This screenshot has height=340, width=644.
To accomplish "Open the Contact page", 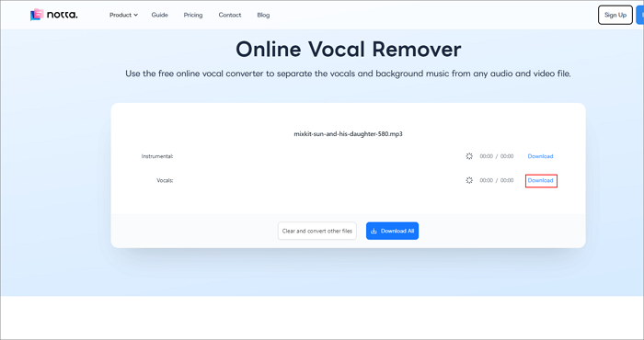I will (230, 15).
